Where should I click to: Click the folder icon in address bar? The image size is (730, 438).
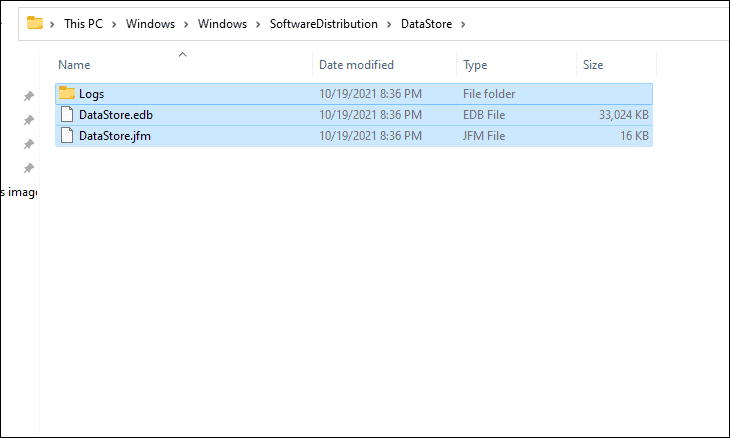35,23
